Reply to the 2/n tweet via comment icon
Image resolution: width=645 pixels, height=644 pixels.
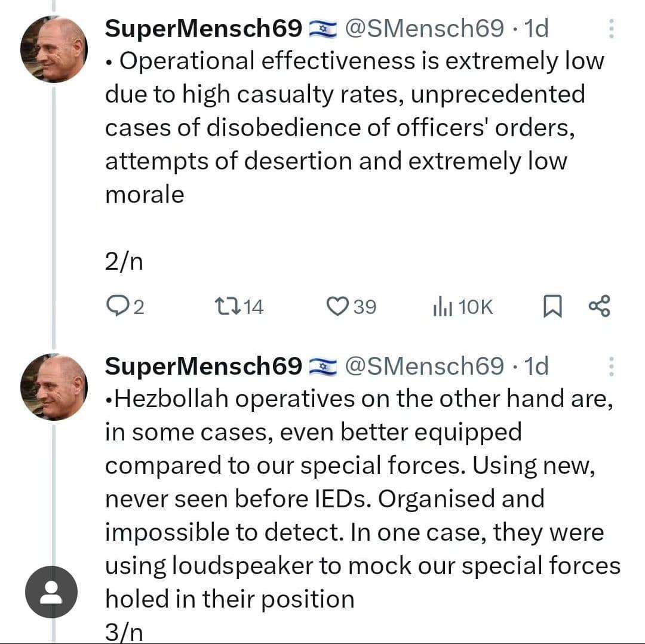pos(115,306)
